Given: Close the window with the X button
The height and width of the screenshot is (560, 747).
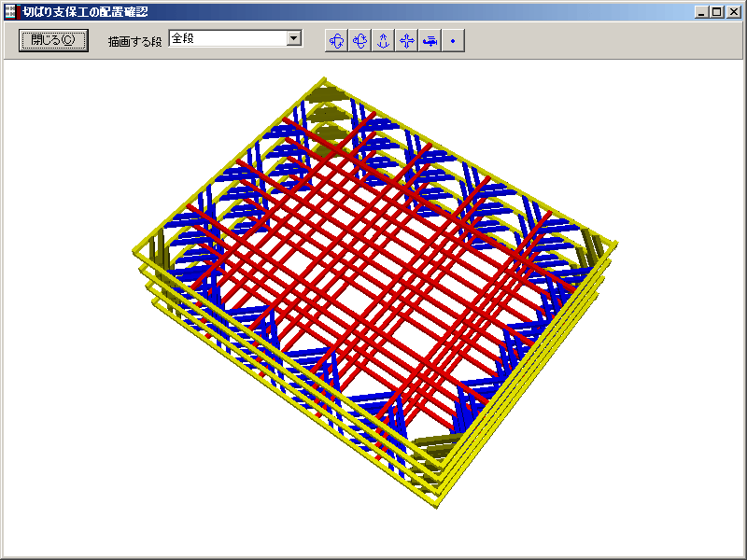Looking at the screenshot, I should coord(734,12).
